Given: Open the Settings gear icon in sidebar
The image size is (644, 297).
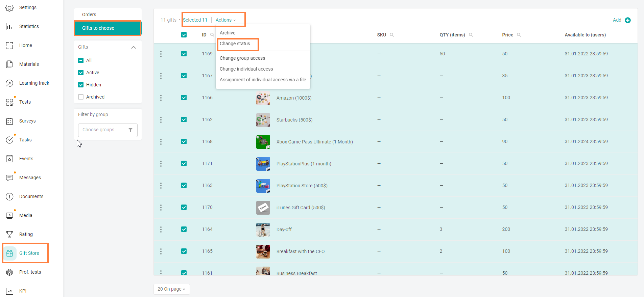Looking at the screenshot, I should (9, 8).
